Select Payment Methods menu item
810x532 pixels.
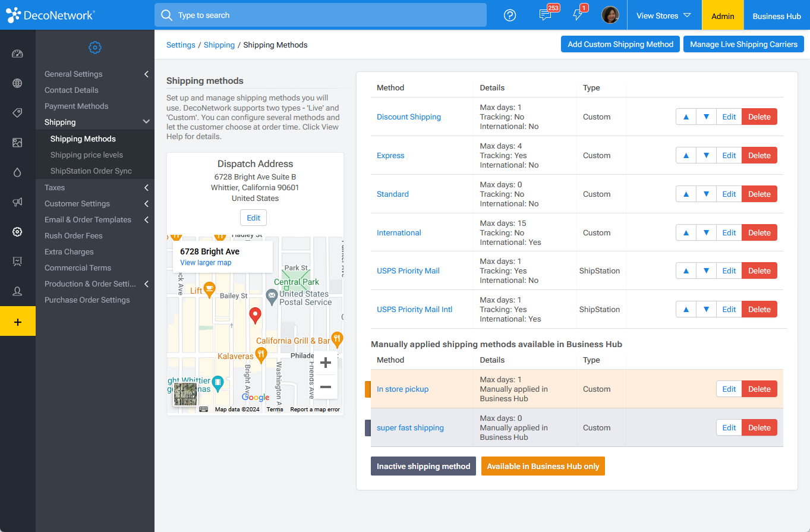tap(77, 106)
